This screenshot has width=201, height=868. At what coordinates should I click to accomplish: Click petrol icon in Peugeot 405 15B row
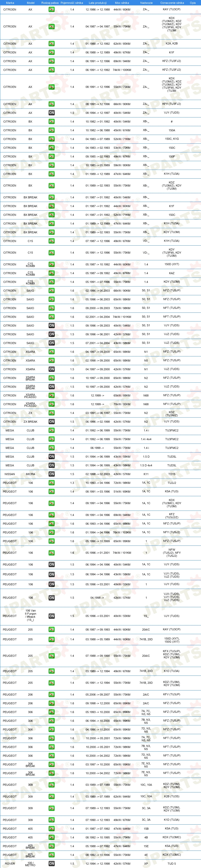pyautogui.click(x=52, y=829)
